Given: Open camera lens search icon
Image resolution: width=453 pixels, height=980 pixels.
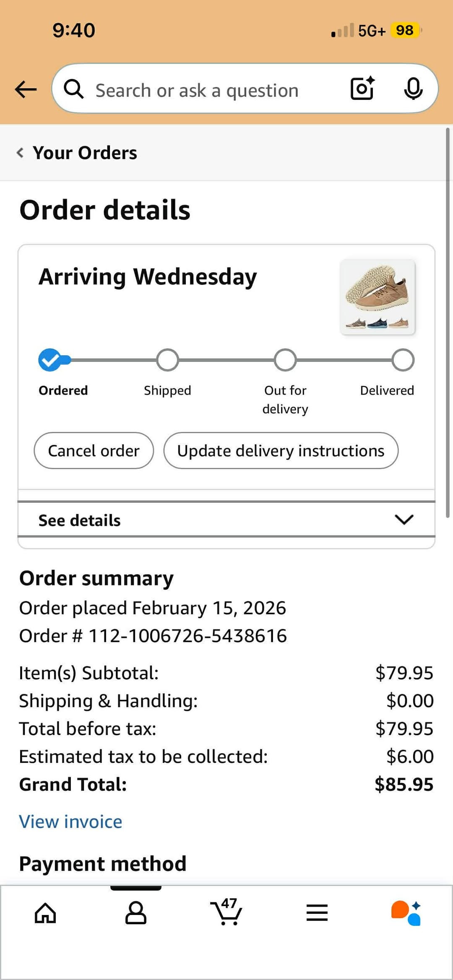Looking at the screenshot, I should (362, 88).
